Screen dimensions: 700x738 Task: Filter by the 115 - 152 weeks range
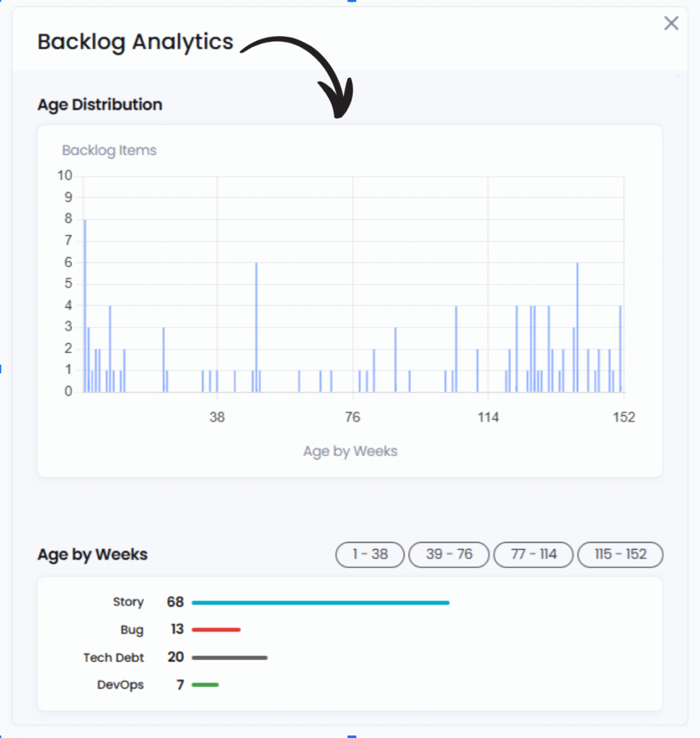620,554
